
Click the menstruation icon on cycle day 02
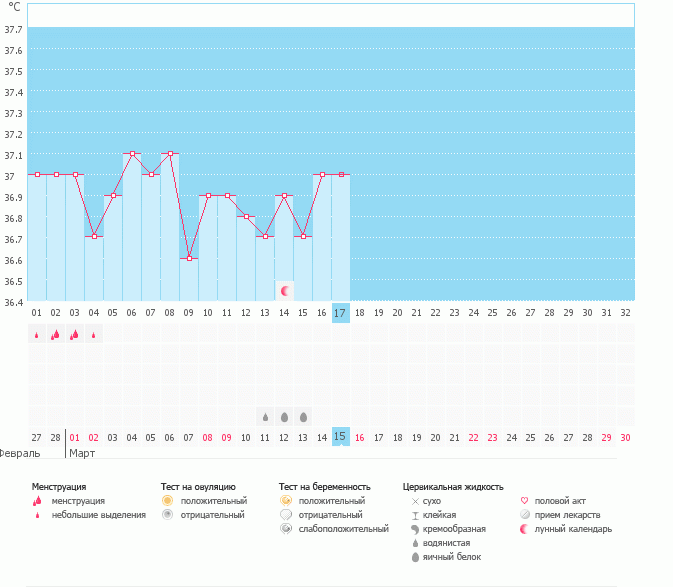tap(55, 335)
